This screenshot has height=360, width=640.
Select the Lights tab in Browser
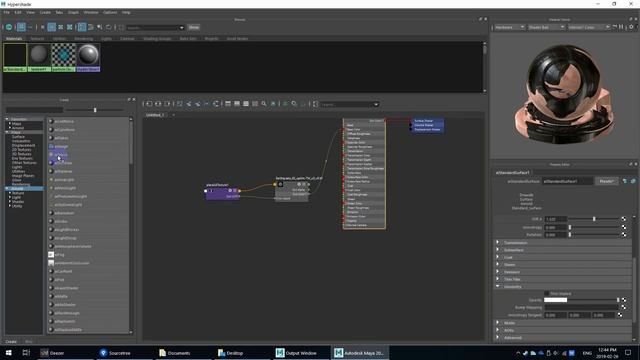106,39
